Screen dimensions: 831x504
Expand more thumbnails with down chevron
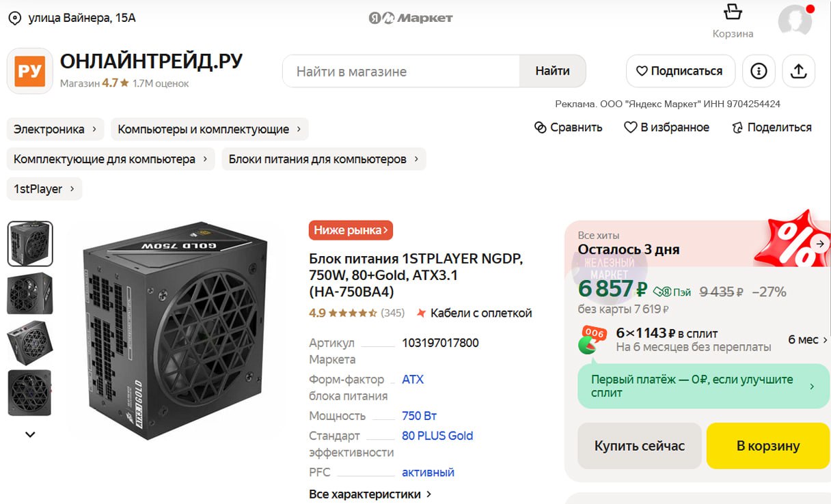(x=30, y=434)
